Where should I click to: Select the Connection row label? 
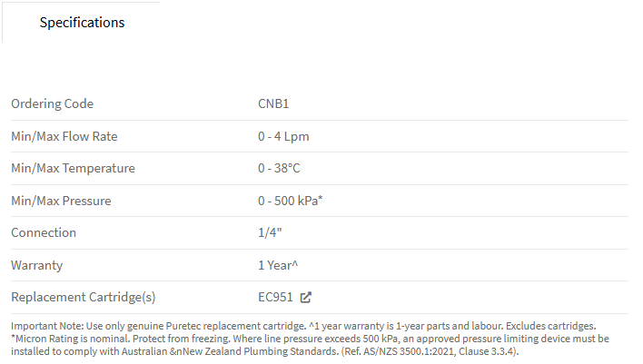pos(44,232)
